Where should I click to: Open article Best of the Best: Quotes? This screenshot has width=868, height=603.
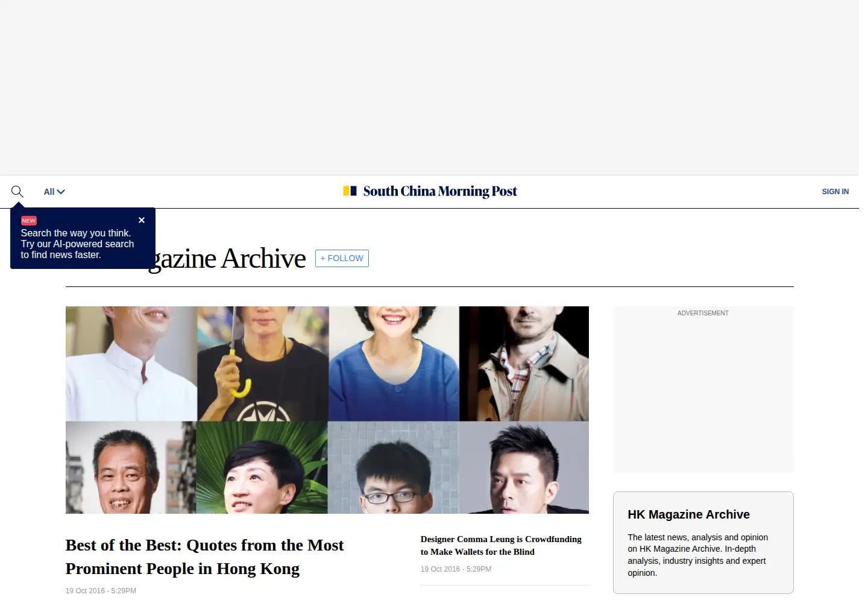tap(204, 557)
